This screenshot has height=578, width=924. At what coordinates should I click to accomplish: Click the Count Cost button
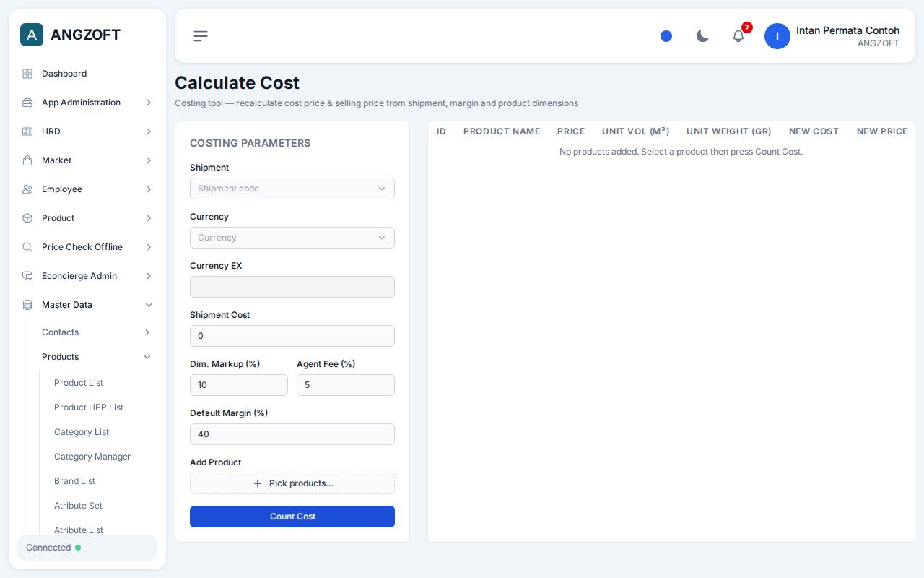[x=292, y=517]
